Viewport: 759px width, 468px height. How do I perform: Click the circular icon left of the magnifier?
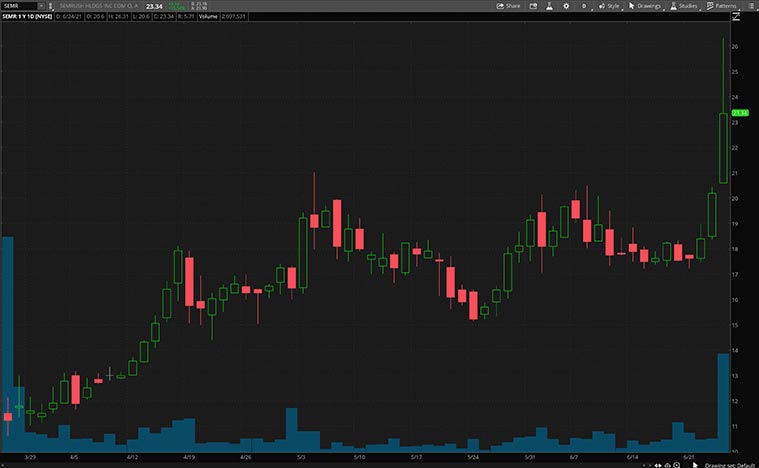(x=668, y=466)
